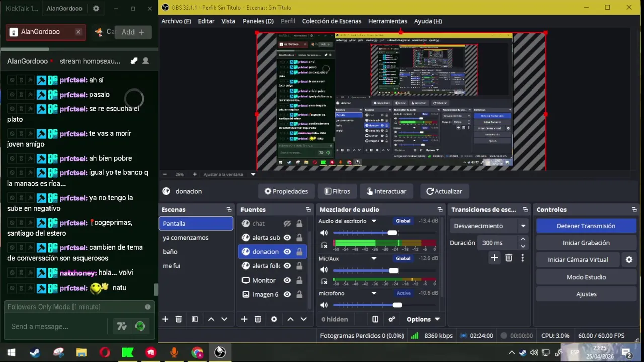Open Propiedades for donacion source
This screenshot has width=644, height=362.
(x=286, y=191)
